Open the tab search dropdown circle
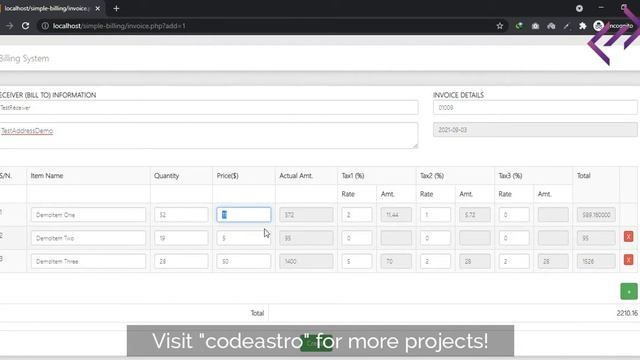640x360 pixels. point(579,8)
